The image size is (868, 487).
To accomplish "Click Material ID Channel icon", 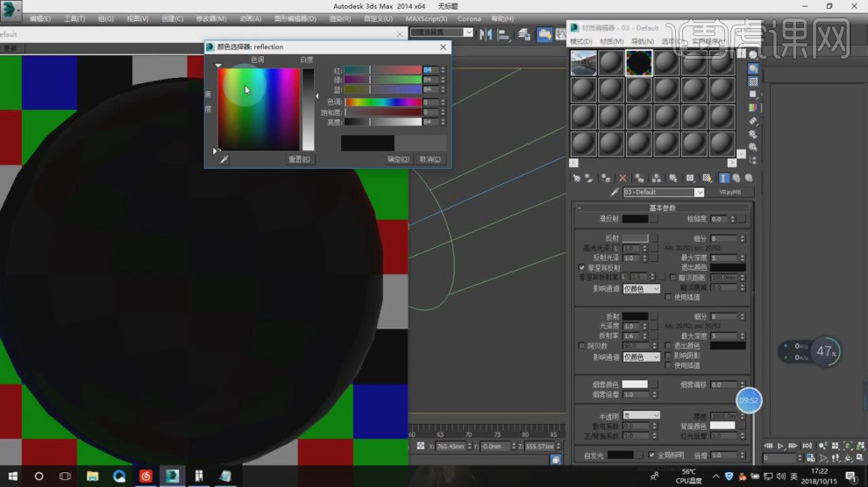I will 690,178.
